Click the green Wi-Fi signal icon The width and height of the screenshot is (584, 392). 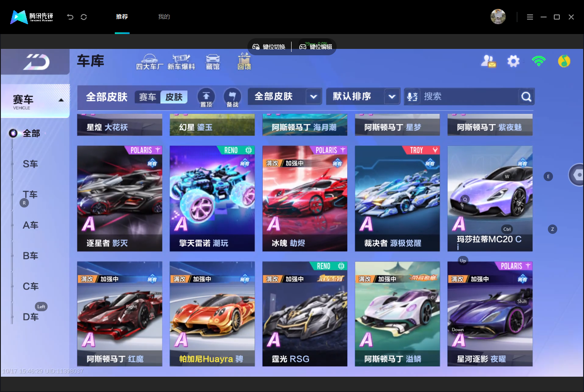point(539,61)
